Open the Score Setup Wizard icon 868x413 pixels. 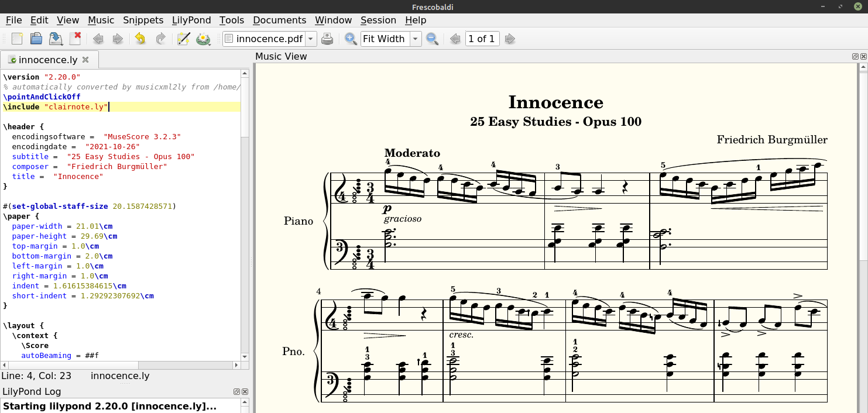pyautogui.click(x=184, y=39)
